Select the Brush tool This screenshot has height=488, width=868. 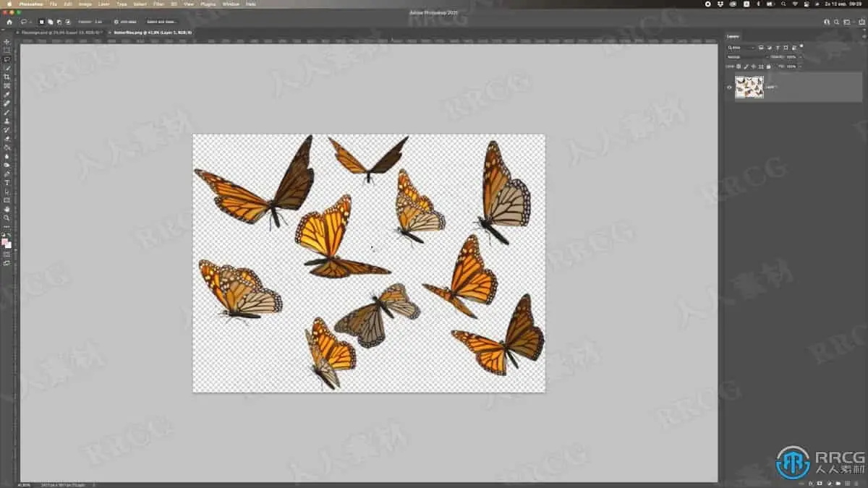click(x=7, y=112)
